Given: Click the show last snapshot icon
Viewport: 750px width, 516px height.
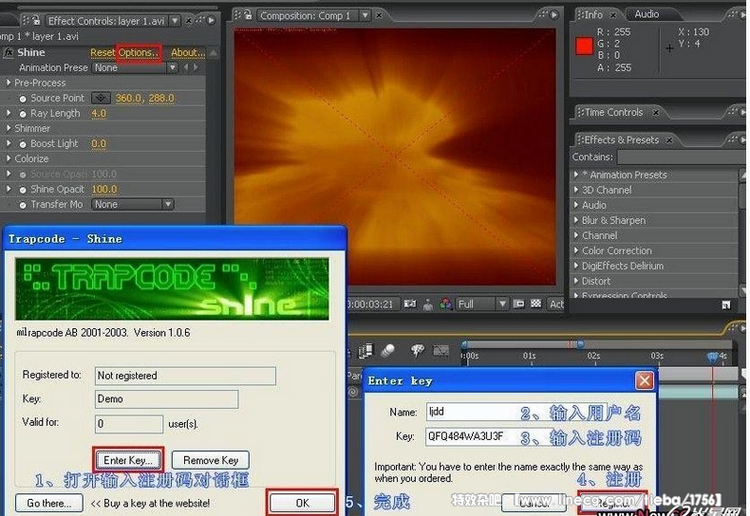Looking at the screenshot, I should [x=428, y=304].
